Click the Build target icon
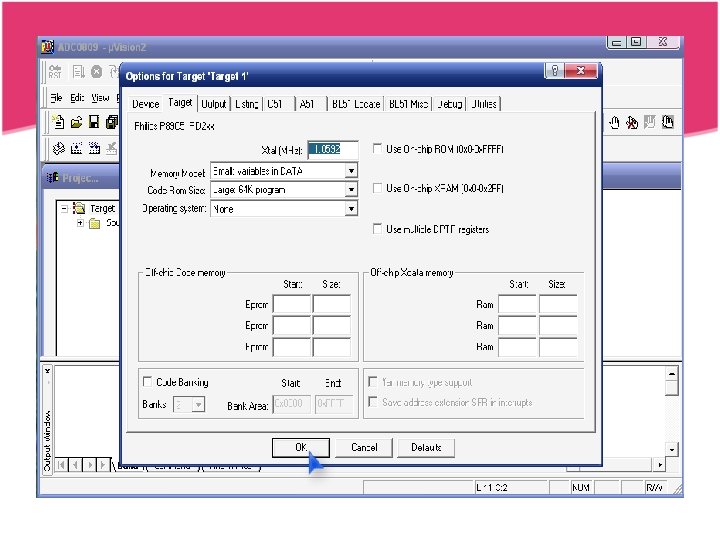Screen dimensions: 720x540 point(76,148)
